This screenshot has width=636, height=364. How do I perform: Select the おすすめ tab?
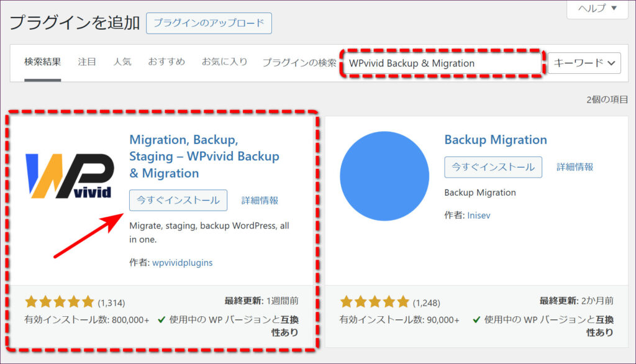(x=166, y=62)
